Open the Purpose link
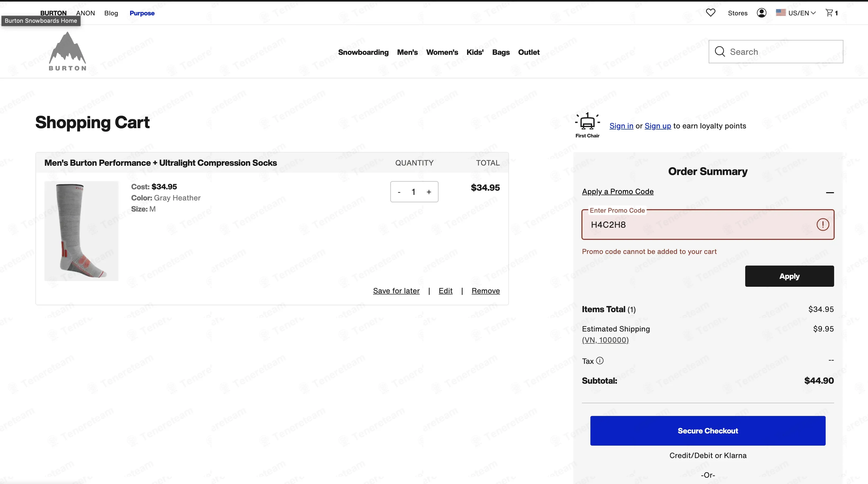Image resolution: width=868 pixels, height=484 pixels. [142, 13]
